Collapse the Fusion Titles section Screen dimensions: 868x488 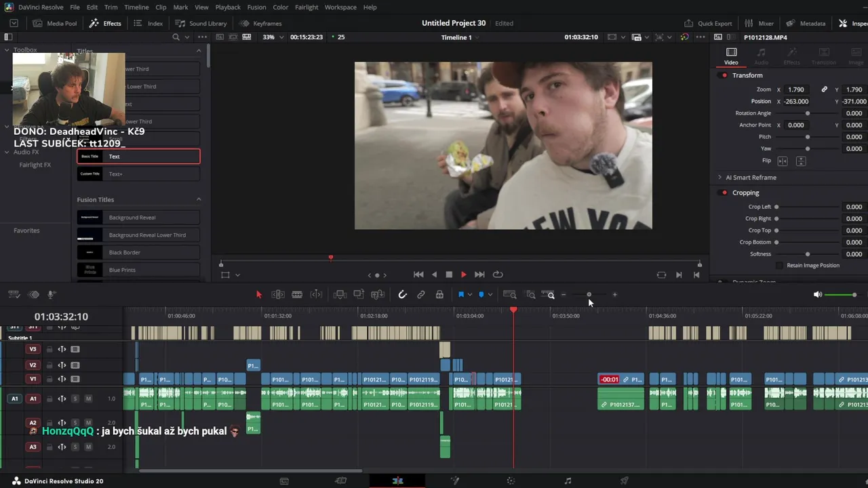point(199,199)
